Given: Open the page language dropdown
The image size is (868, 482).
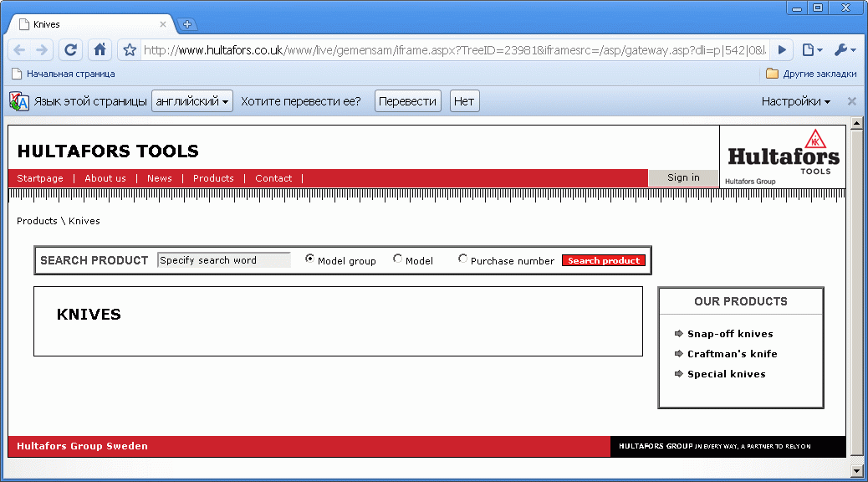Looking at the screenshot, I should pos(191,101).
